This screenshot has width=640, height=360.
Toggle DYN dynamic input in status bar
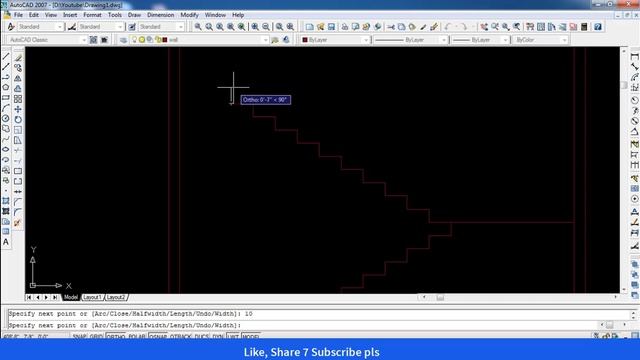[218, 337]
